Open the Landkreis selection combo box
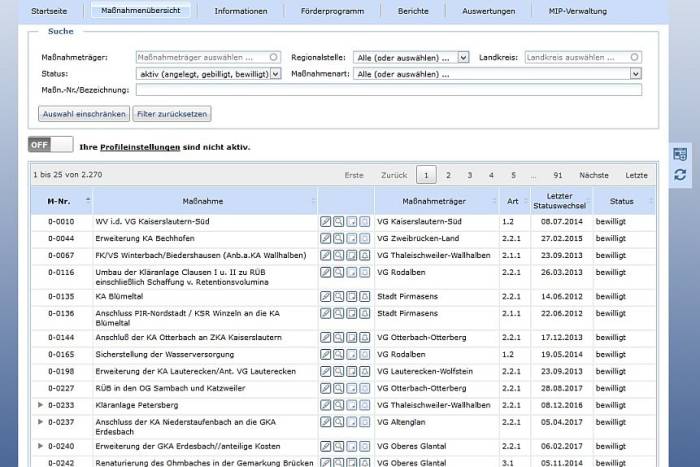 [583, 57]
